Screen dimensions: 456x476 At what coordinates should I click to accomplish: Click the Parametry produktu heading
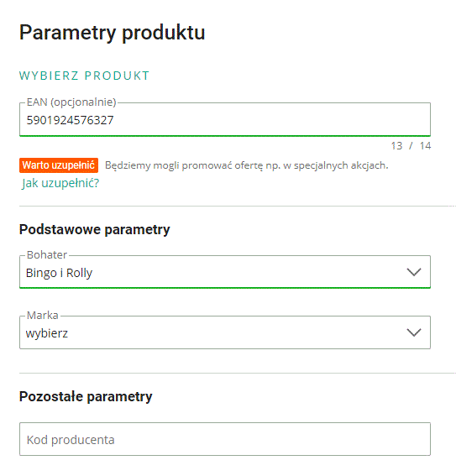[112, 33]
